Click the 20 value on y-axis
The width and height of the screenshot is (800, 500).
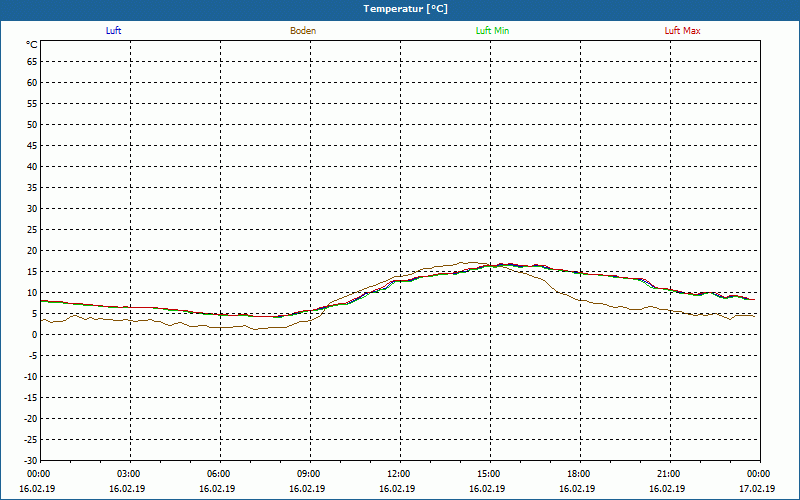[32, 251]
